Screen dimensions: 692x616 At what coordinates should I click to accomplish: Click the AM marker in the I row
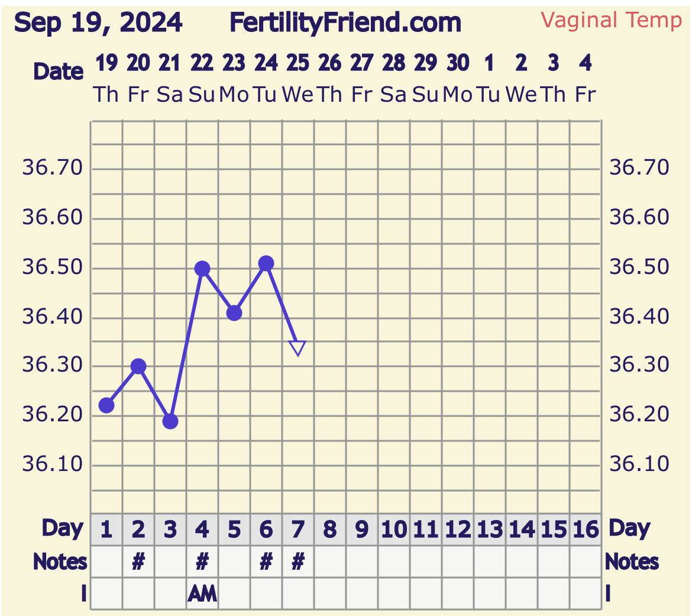point(202,594)
